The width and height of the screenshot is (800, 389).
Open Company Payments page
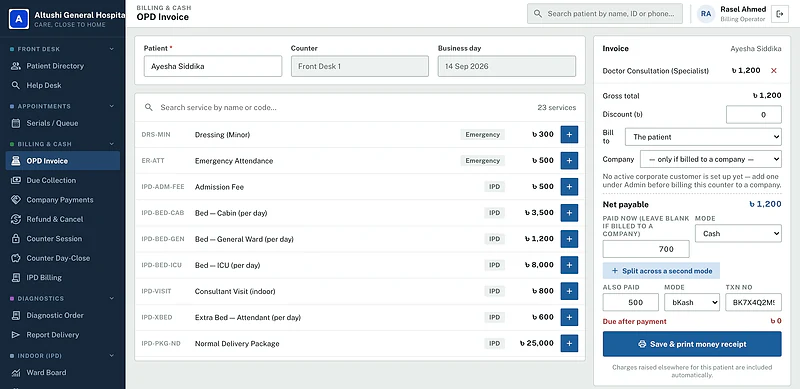tap(63, 200)
